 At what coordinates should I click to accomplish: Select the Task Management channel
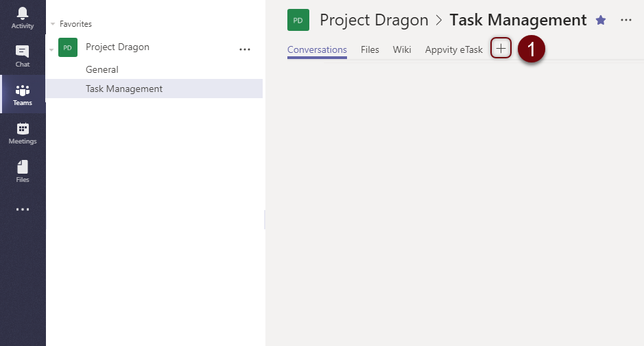coord(124,89)
